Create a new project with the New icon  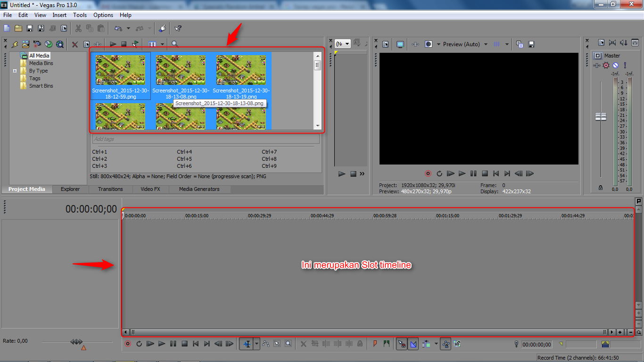tap(7, 28)
